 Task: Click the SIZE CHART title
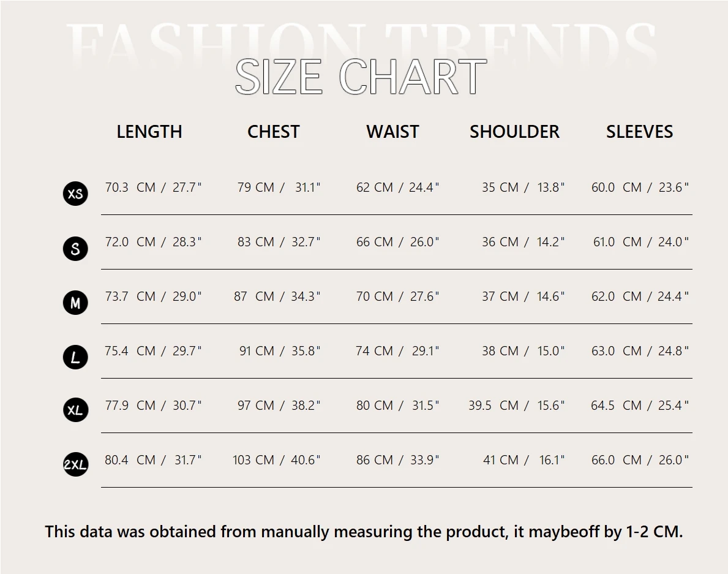361,77
